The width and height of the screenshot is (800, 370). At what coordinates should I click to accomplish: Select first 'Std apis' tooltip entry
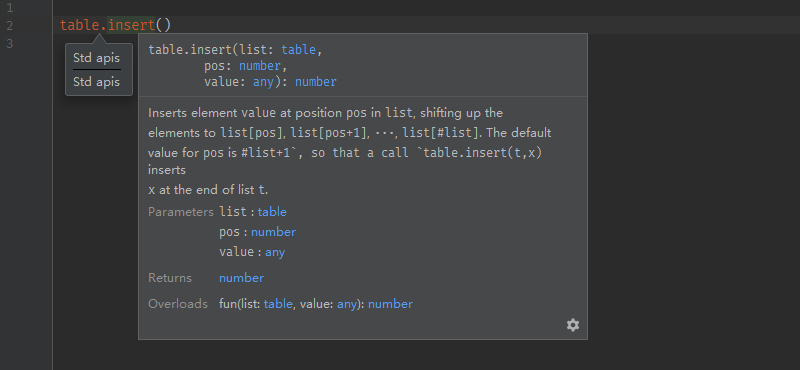click(x=96, y=58)
